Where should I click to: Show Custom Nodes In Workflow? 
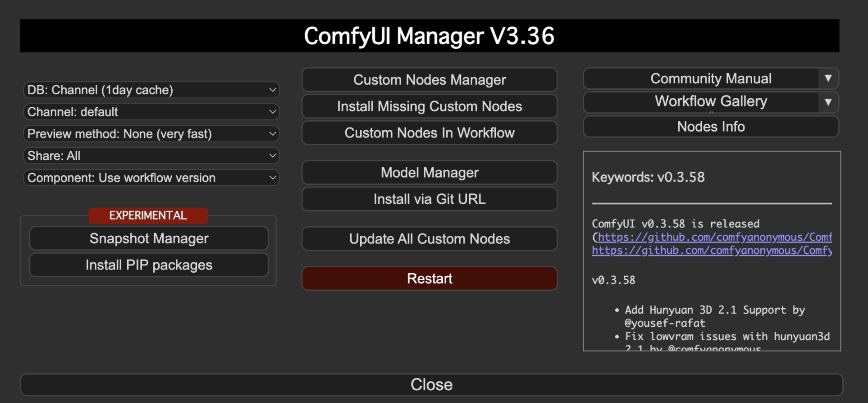429,133
